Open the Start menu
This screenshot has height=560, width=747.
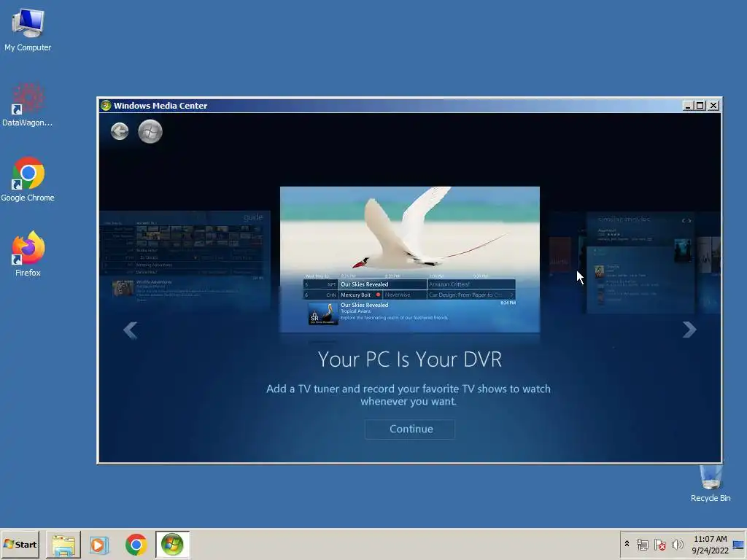pyautogui.click(x=20, y=544)
